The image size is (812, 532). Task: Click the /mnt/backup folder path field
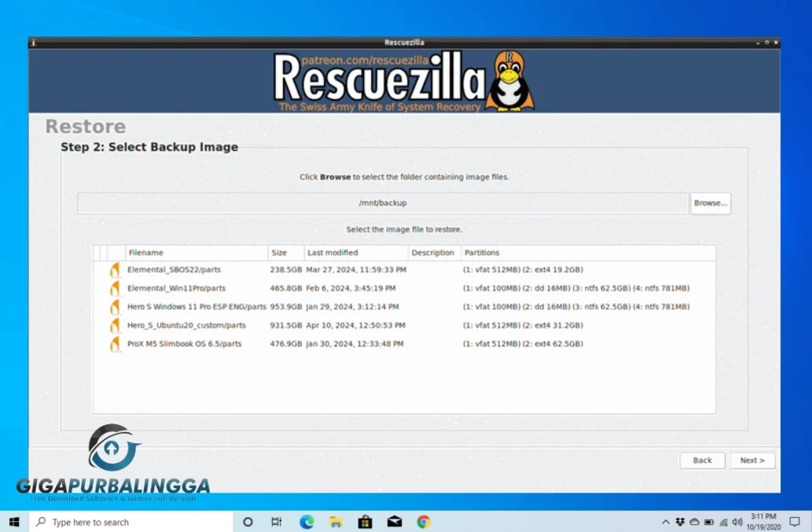383,203
